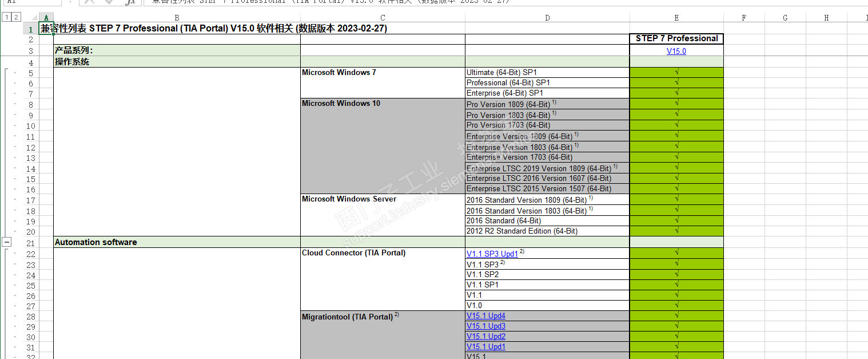Screen dimensions: 868x359
Task: Select the 'Microsoft Windows 7' cell
Action: click(x=383, y=83)
